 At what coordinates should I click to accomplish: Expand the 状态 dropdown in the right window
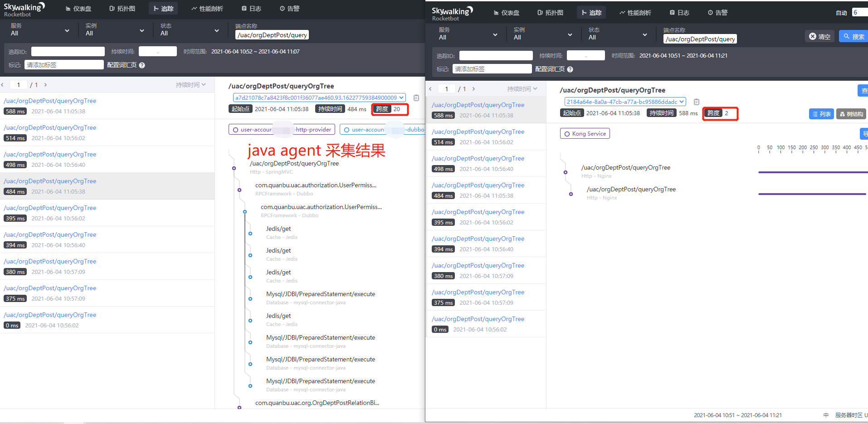coord(618,34)
